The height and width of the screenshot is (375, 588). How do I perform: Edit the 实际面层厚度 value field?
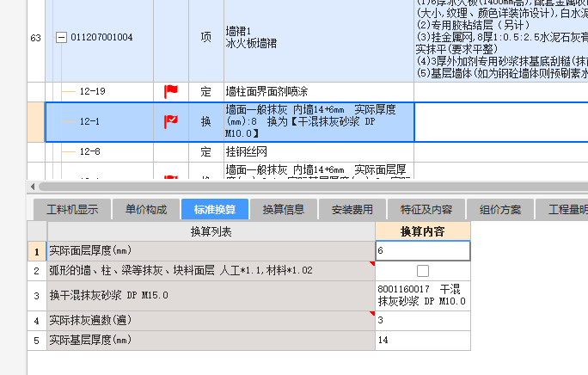(x=423, y=251)
